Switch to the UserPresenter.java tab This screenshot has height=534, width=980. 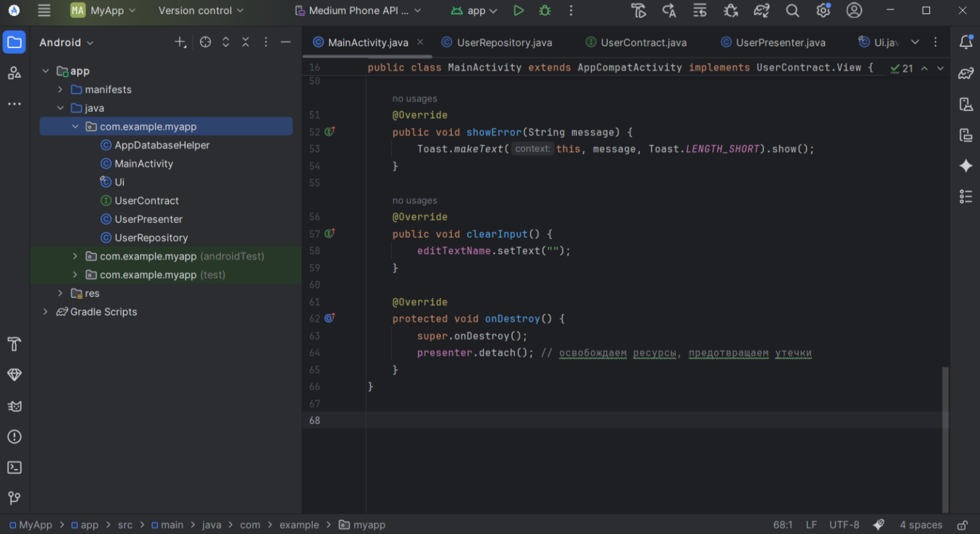(780, 42)
